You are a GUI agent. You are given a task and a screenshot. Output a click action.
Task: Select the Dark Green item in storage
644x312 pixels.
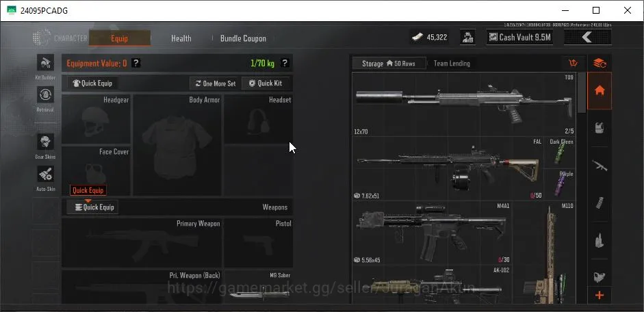tap(561, 153)
